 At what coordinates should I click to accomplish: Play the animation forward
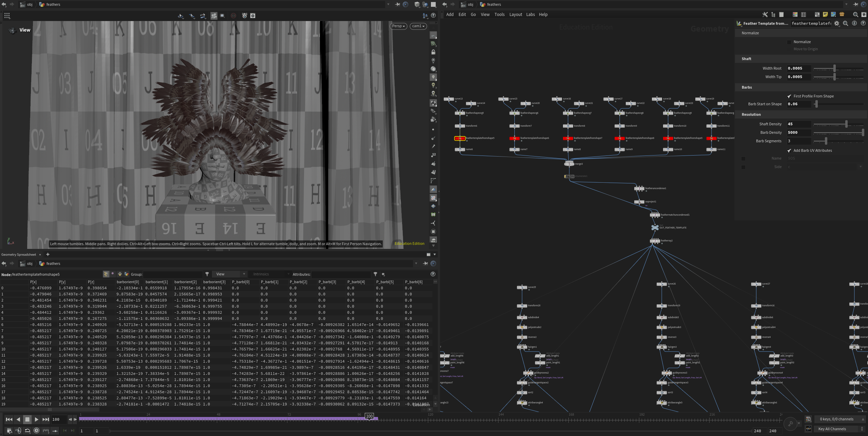pyautogui.click(x=37, y=420)
